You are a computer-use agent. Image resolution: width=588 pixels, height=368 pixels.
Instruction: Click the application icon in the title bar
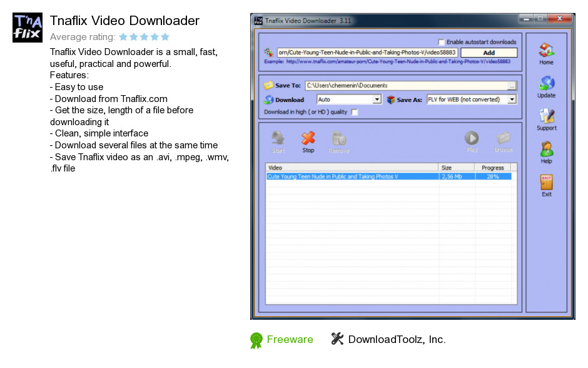tap(258, 21)
